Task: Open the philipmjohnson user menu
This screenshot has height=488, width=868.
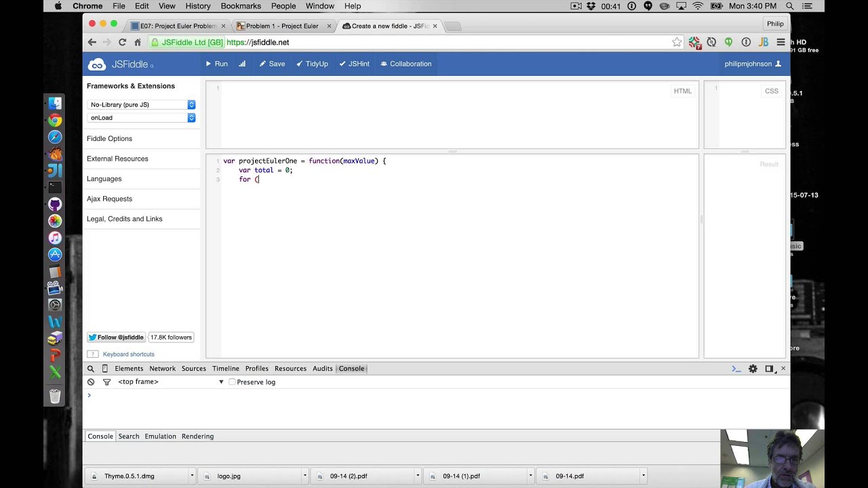Action: click(753, 64)
